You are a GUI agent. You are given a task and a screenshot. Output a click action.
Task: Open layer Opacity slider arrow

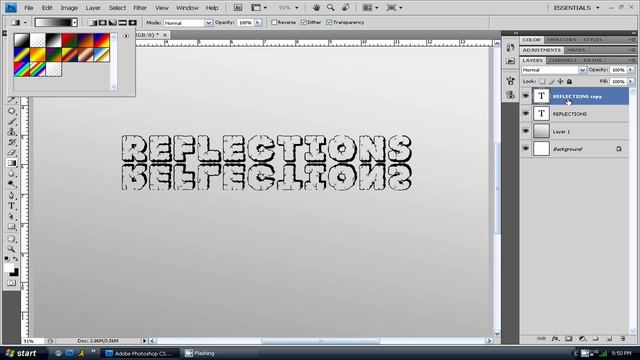[x=631, y=70]
